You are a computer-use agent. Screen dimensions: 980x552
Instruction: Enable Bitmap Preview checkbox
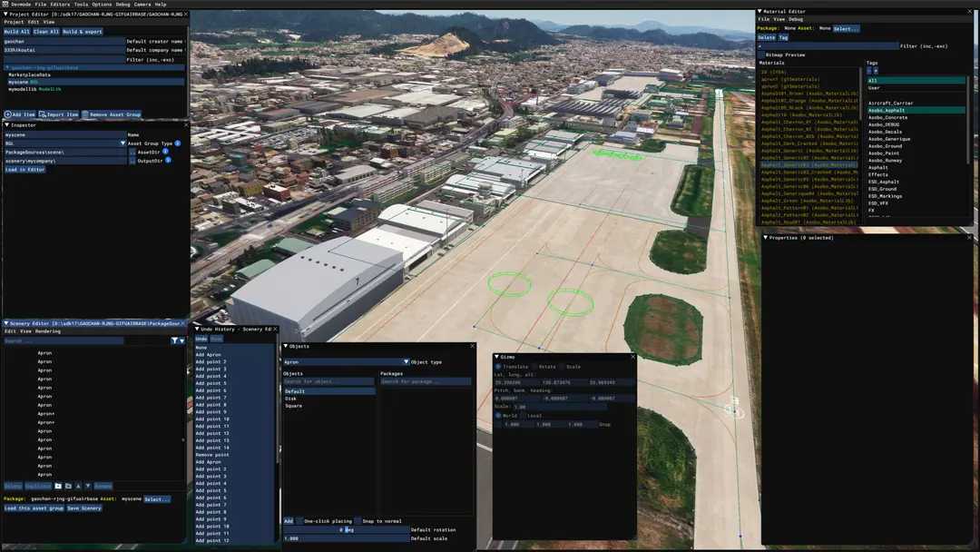(761, 55)
